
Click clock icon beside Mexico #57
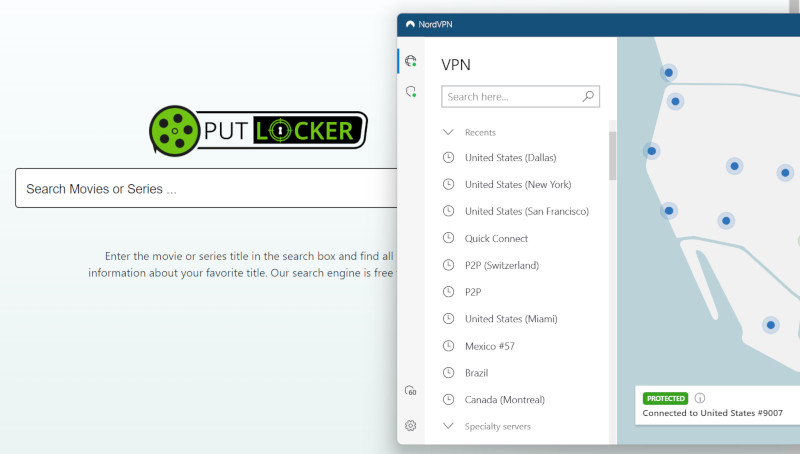tap(448, 346)
